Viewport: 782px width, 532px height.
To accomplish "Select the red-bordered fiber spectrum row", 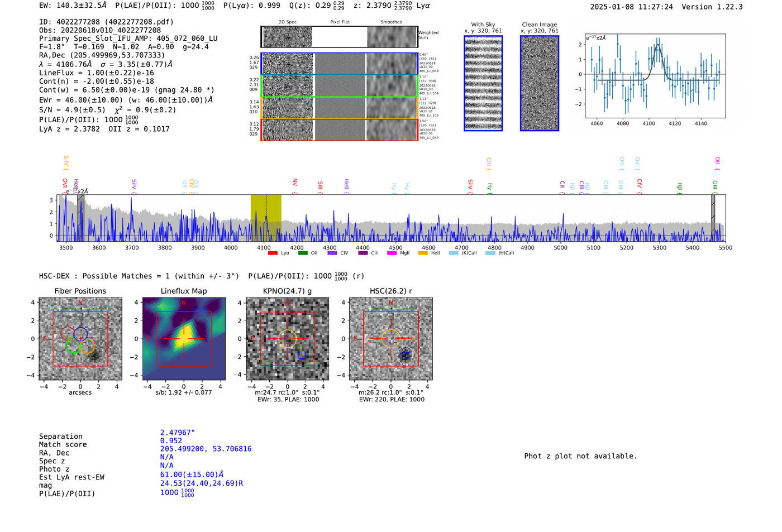I will [339, 130].
